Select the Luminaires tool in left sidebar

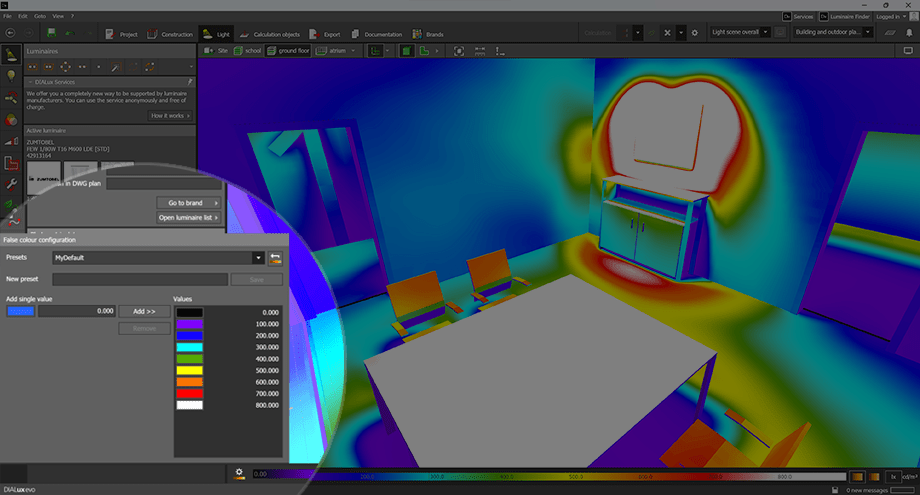coord(11,54)
